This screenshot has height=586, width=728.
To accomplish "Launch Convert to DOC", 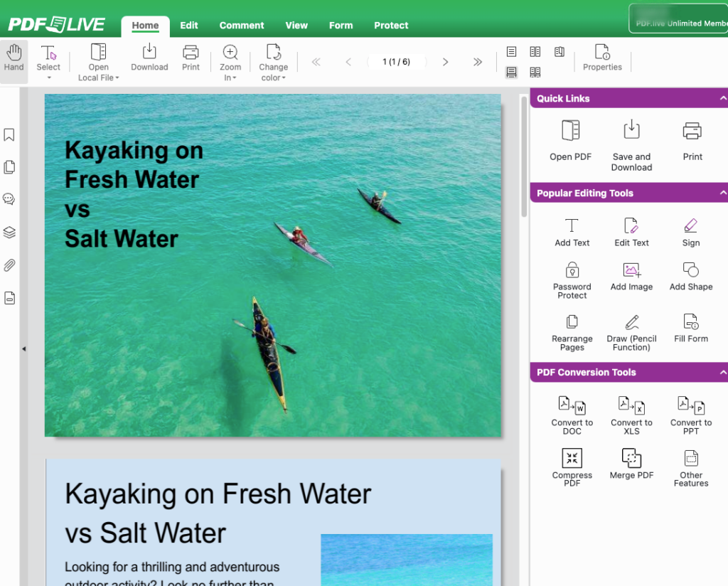I will pyautogui.click(x=572, y=415).
